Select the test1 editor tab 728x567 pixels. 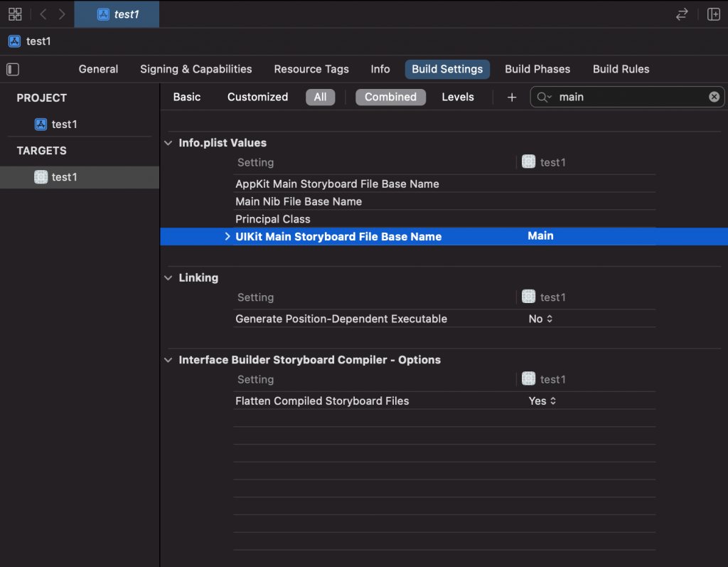117,14
